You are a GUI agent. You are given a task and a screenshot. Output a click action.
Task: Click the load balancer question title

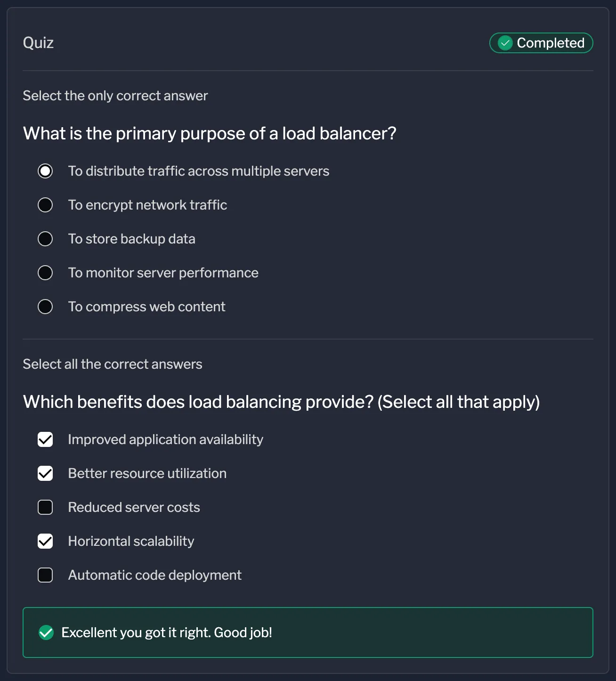tap(210, 134)
